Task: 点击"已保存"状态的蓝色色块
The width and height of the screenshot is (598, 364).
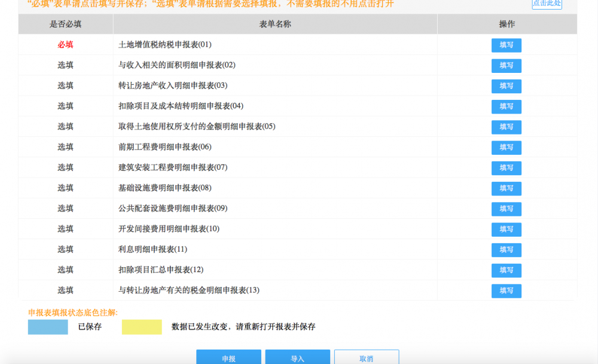Action: click(48, 327)
